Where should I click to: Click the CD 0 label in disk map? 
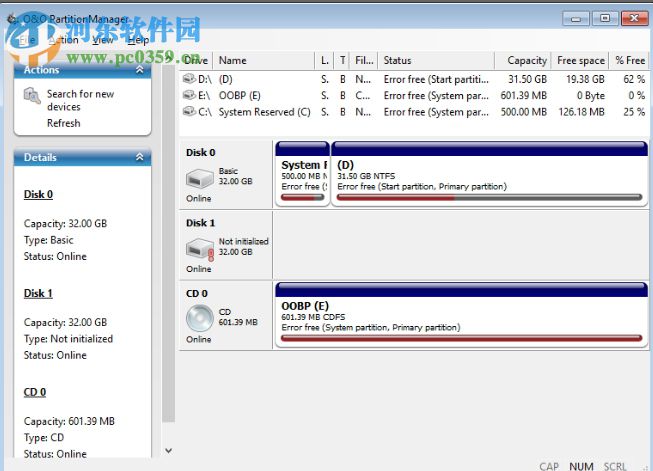point(197,293)
